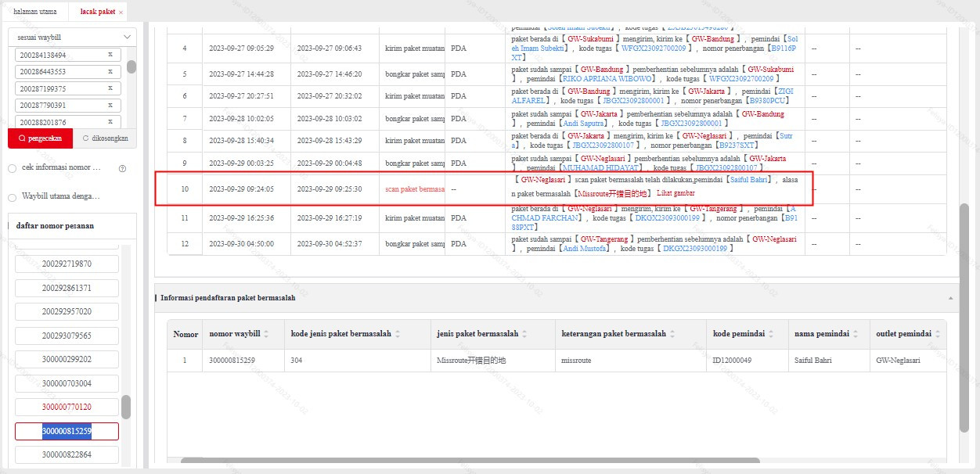
Task: Open task code WFGX23092700209 in row 4
Action: (x=654, y=48)
